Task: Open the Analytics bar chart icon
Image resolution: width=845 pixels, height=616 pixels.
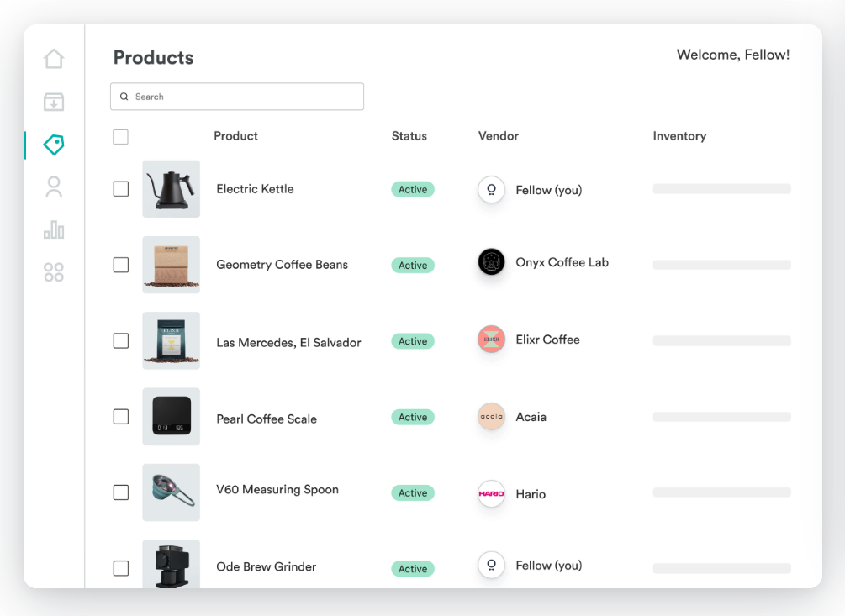Action: click(x=54, y=229)
